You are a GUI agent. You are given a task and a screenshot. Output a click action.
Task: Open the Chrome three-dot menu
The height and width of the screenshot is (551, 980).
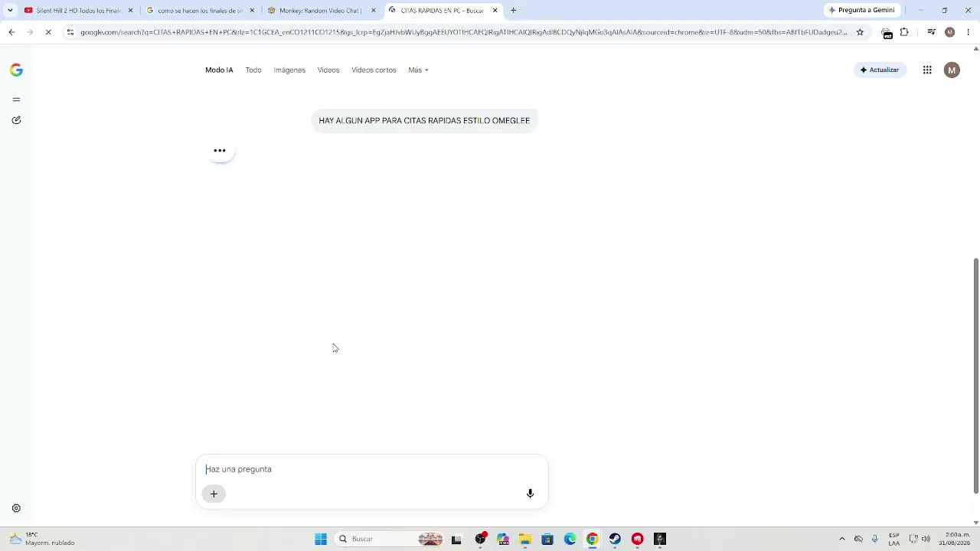969,32
